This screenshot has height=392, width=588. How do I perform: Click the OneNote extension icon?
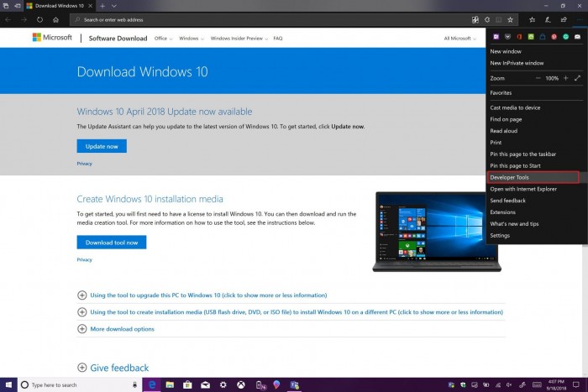[496, 37]
